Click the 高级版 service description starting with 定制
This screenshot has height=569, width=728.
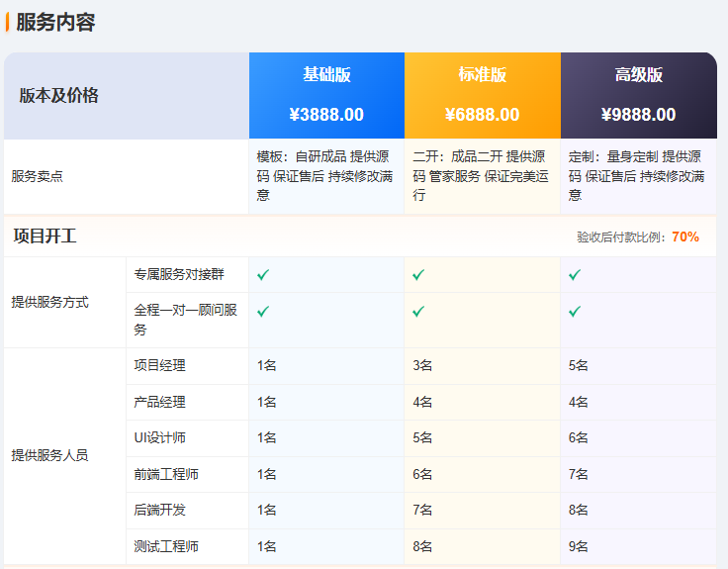(636, 176)
